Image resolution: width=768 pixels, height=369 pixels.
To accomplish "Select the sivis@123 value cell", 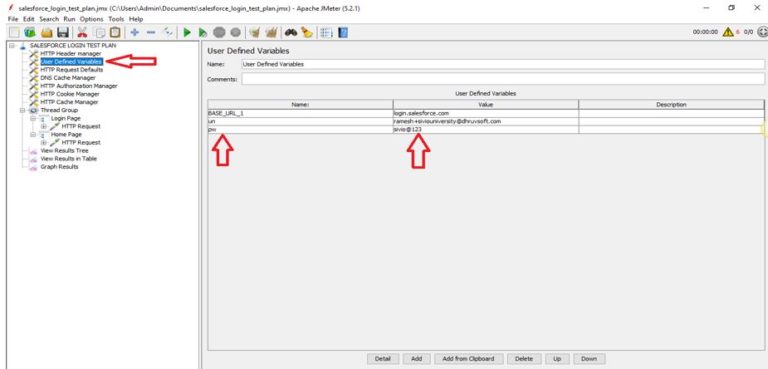I will point(485,129).
